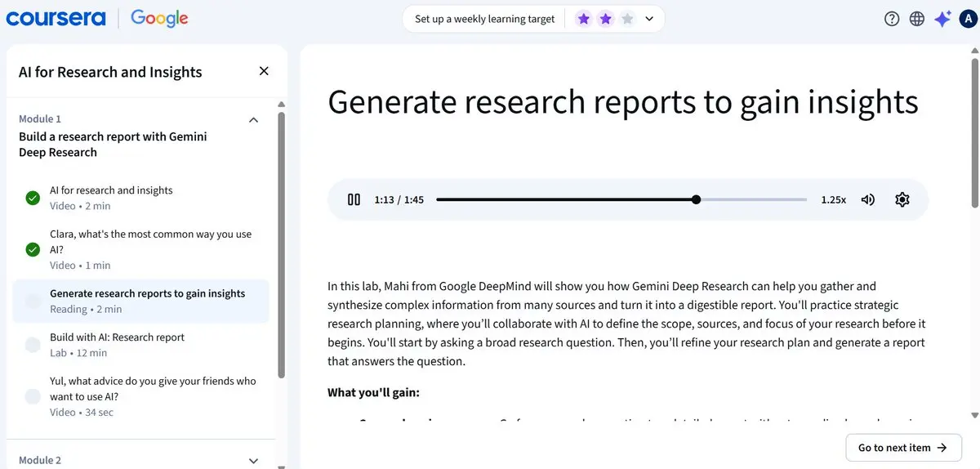The image size is (980, 469).
Task: Close the AI for Research and Insights sidebar
Action: point(264,71)
